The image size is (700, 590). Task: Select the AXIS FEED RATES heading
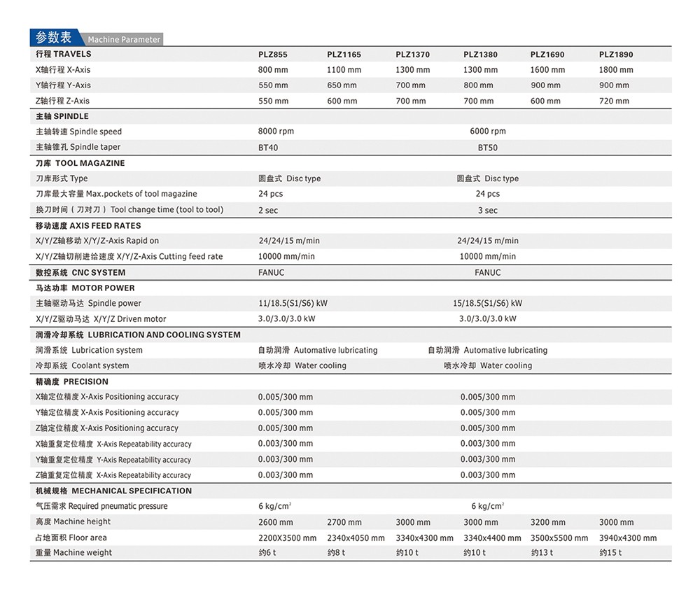[88, 225]
